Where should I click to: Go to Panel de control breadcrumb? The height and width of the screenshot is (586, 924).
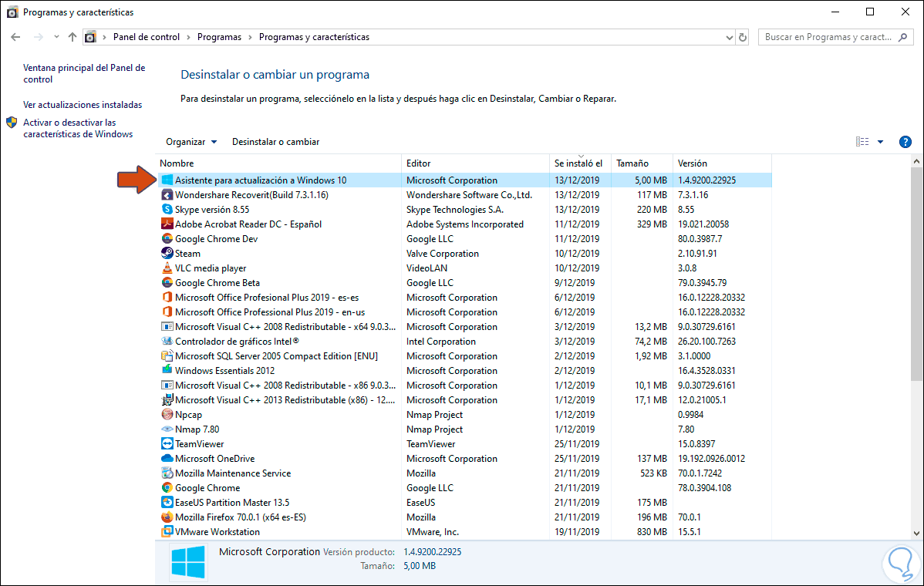click(x=146, y=37)
